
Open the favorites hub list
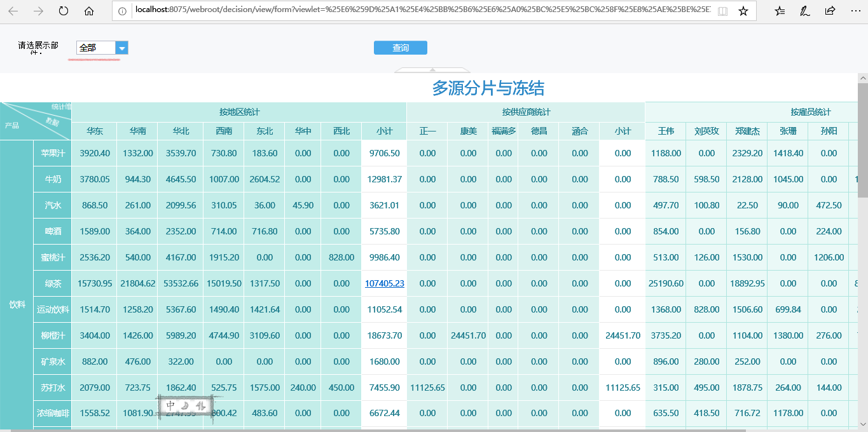pyautogui.click(x=780, y=11)
